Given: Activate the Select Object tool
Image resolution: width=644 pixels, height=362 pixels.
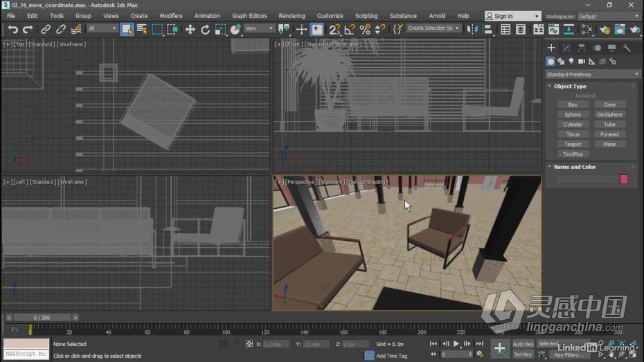Looking at the screenshot, I should click(x=127, y=29).
